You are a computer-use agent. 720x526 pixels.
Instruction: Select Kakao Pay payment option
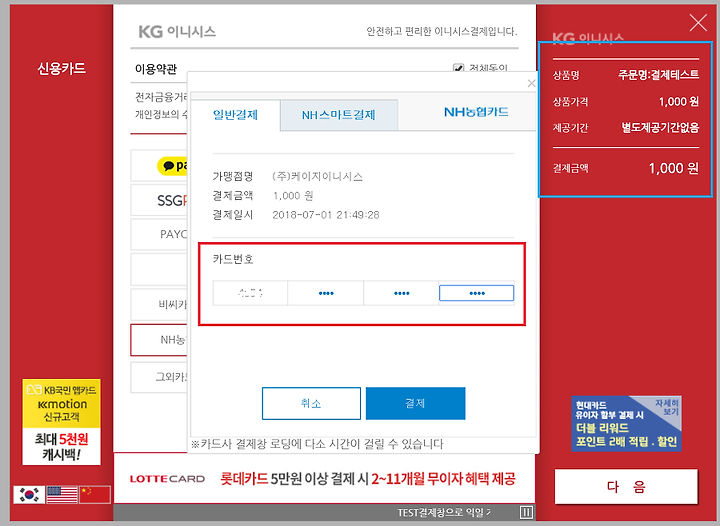point(159,165)
